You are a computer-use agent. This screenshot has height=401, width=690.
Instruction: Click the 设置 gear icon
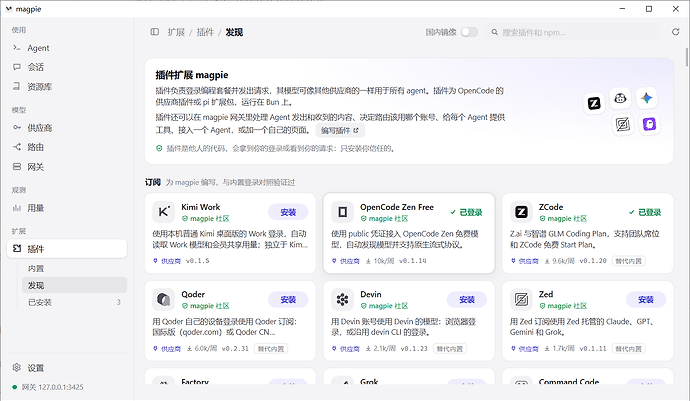[x=17, y=367]
